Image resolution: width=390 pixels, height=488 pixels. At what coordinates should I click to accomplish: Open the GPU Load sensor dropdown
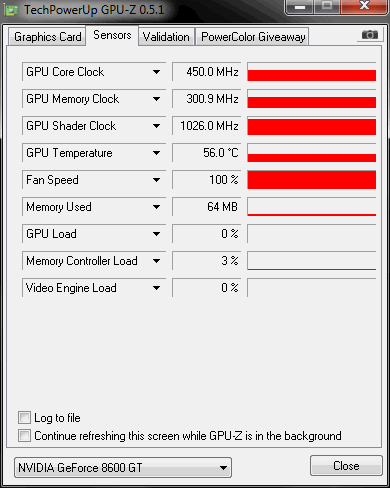(x=156, y=234)
